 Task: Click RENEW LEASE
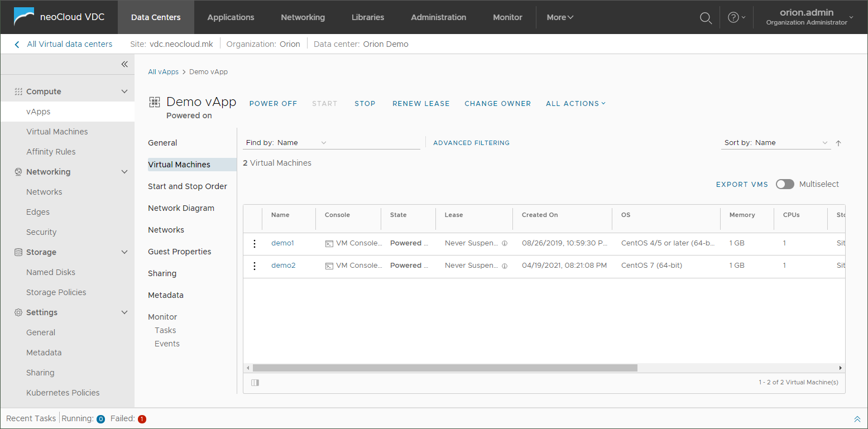(x=421, y=104)
